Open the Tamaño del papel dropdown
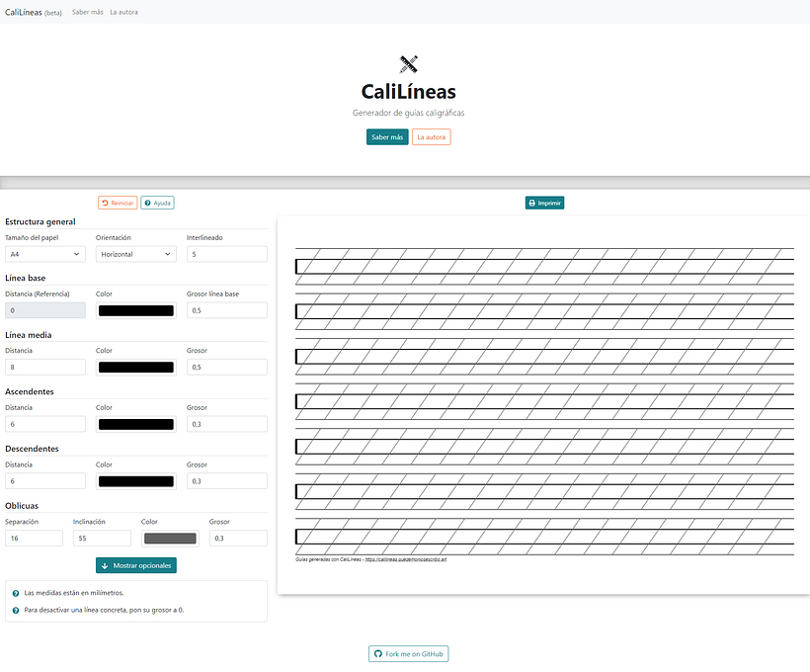This screenshot has width=810, height=672. tap(44, 254)
